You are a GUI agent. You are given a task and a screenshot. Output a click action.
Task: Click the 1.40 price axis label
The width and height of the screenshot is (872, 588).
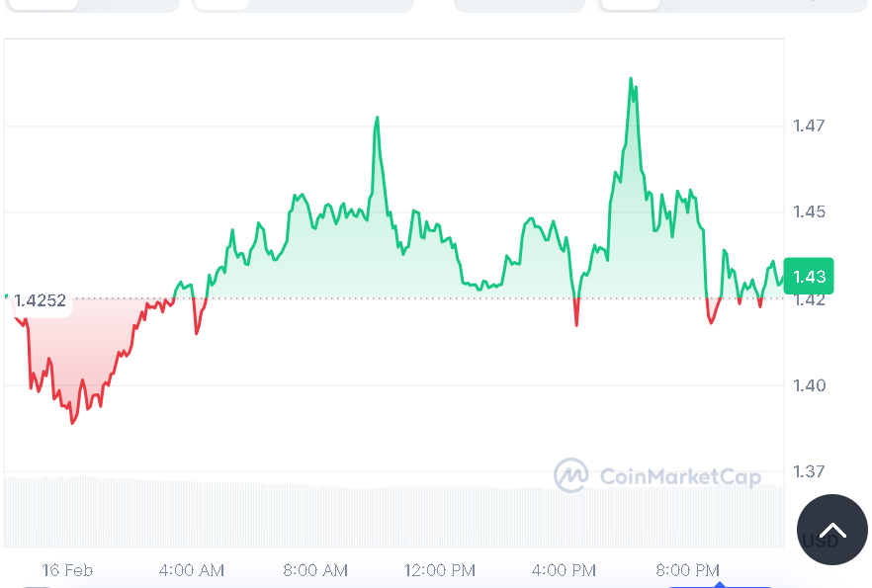pos(809,384)
